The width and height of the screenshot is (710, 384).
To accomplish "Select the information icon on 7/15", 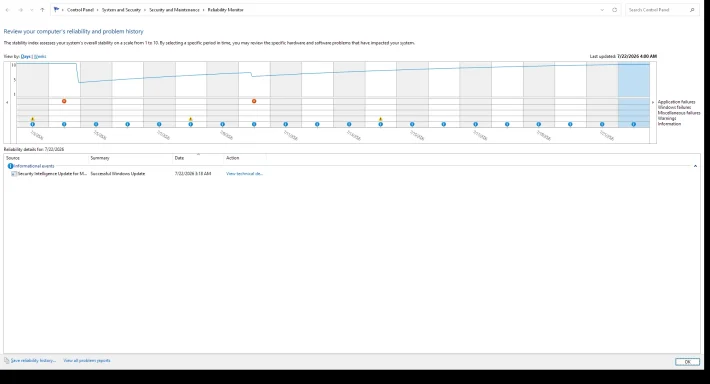I will pyautogui.click(x=412, y=124).
